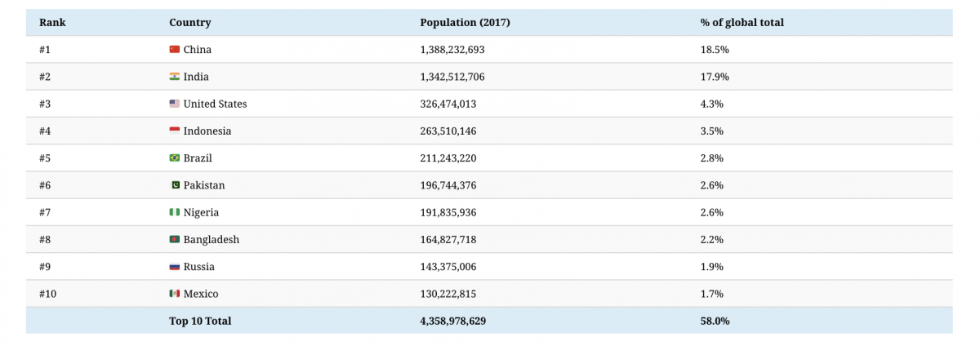
Task: Click India's 17.9% share cell
Action: click(x=715, y=77)
